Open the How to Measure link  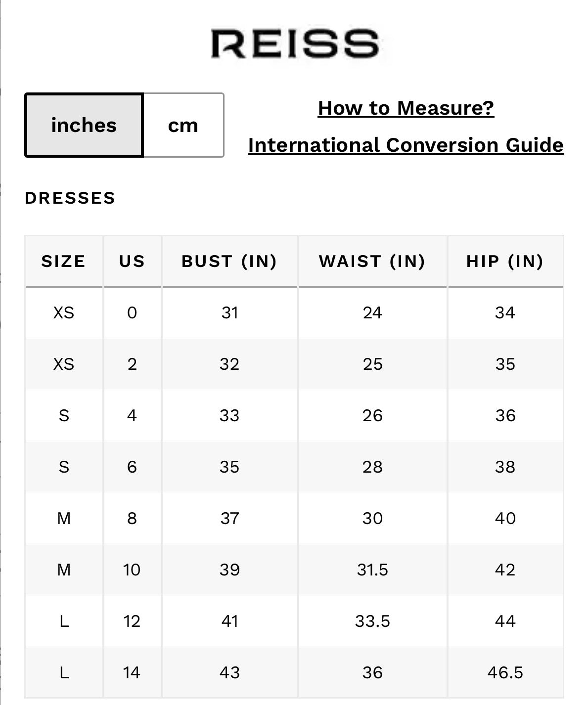point(406,108)
